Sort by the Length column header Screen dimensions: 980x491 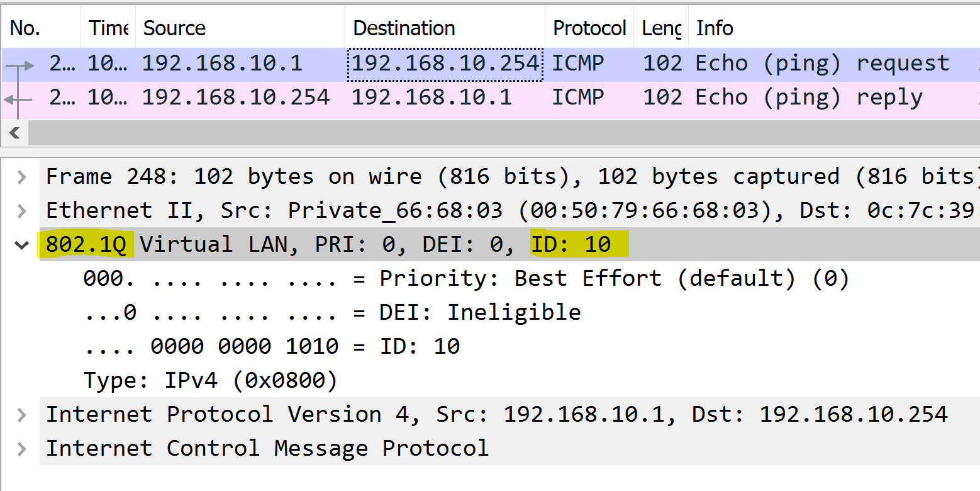coord(661,28)
